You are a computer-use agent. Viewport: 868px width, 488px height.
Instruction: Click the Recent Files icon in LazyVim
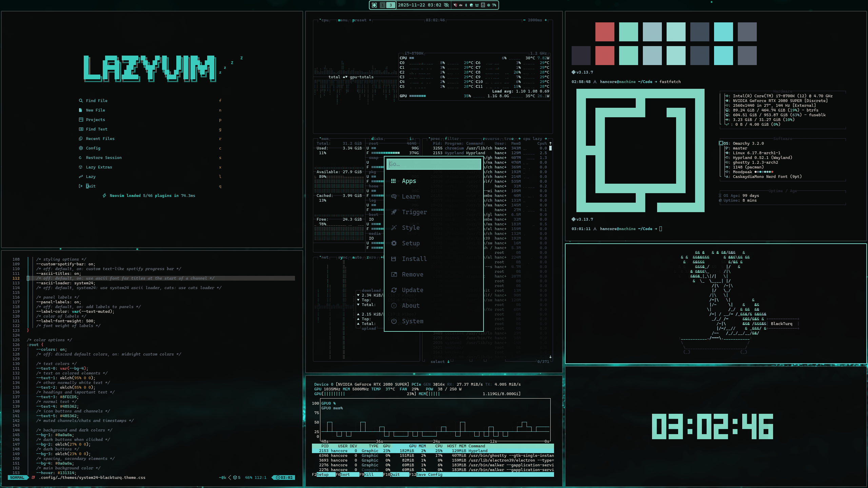81,139
